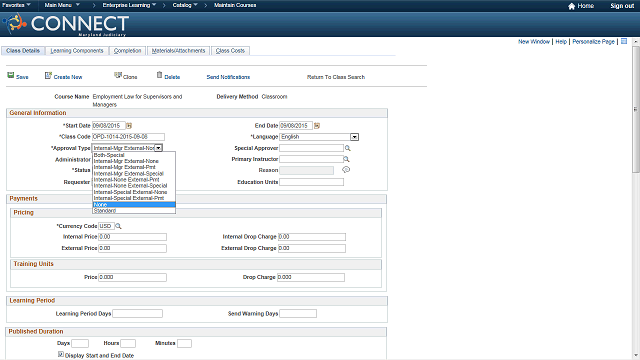Click Learning Period Days field

pyautogui.click(x=138, y=313)
